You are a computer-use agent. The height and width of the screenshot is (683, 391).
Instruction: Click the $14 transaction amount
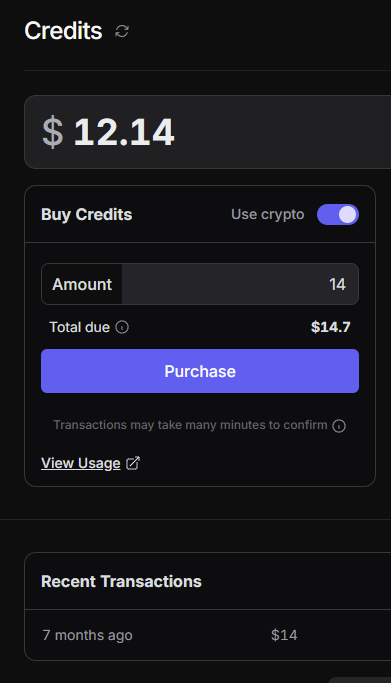284,635
